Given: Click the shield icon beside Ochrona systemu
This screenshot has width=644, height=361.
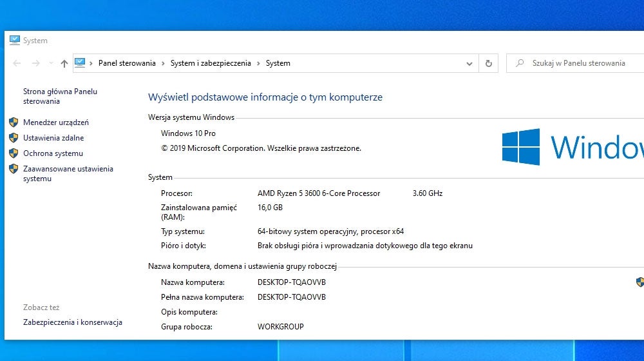Looking at the screenshot, I should tap(14, 153).
